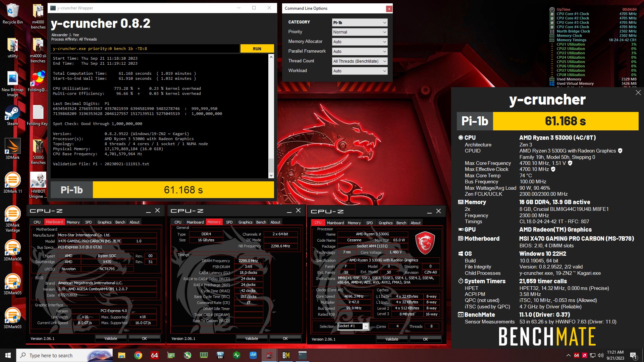Switch to the CPU-Z taskbar icon
Image resolution: width=644 pixels, height=362 pixels.
tap(269, 355)
